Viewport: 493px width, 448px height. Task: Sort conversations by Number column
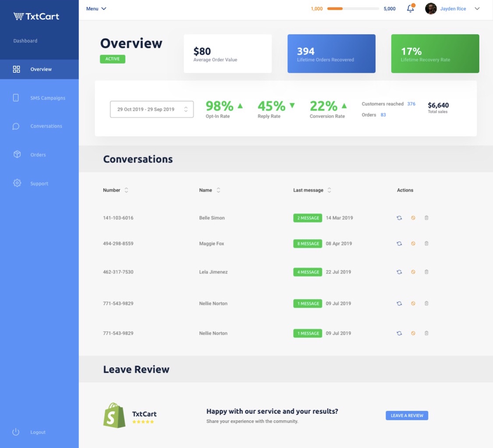click(126, 190)
